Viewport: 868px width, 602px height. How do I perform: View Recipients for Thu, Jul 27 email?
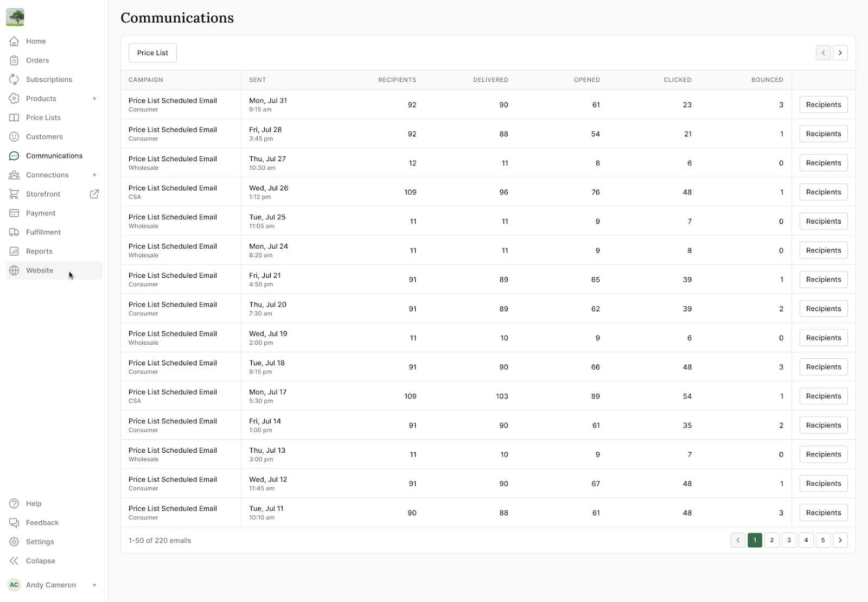tap(824, 163)
